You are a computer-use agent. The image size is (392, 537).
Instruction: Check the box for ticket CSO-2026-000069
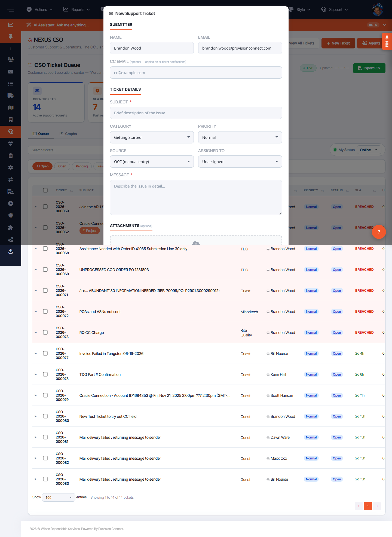(x=45, y=269)
